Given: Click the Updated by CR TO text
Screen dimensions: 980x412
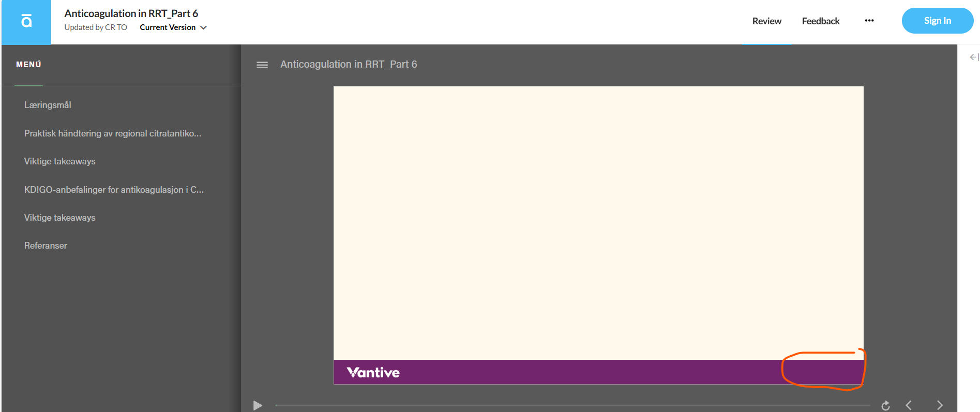Looking at the screenshot, I should (96, 27).
